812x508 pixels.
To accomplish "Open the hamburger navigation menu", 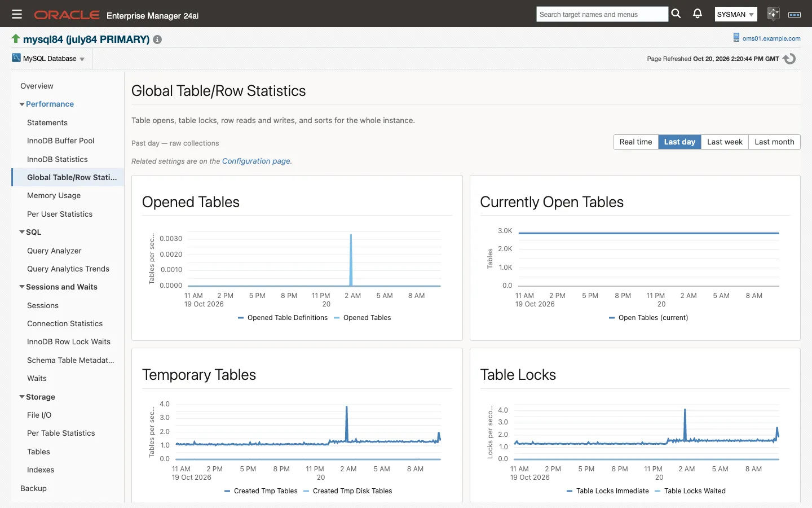I will pos(17,15).
